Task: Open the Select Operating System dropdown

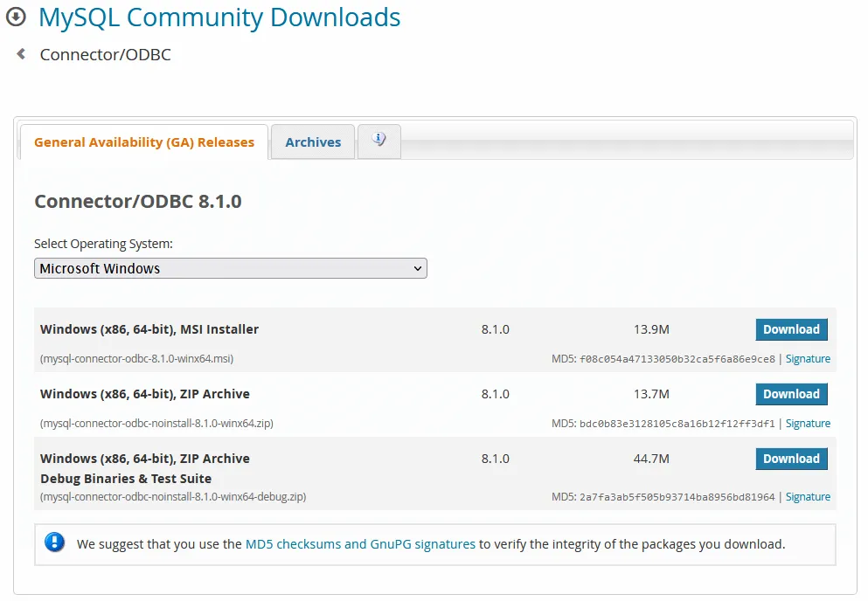Action: click(230, 269)
